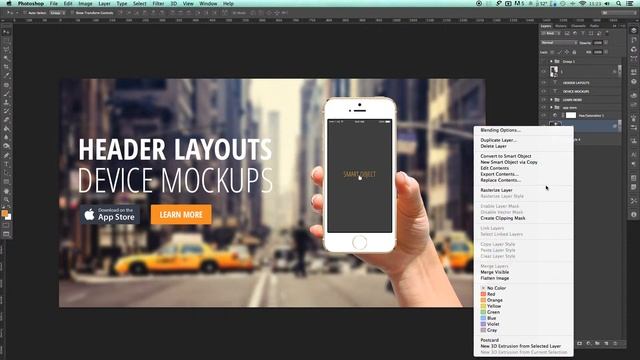This screenshot has height=360, width=640.
Task: Lock layer position in Layers panel
Action: pyautogui.click(x=567, y=52)
